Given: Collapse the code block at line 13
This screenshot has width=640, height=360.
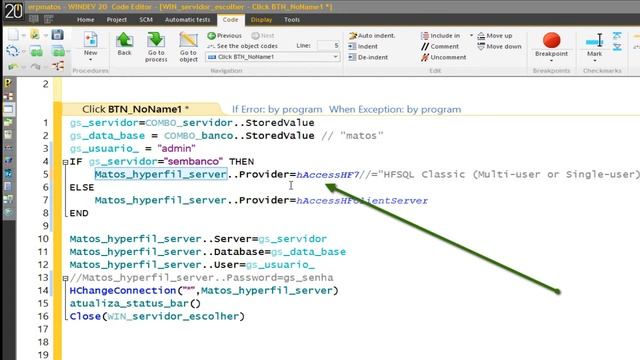Looking at the screenshot, I should click(65, 278).
